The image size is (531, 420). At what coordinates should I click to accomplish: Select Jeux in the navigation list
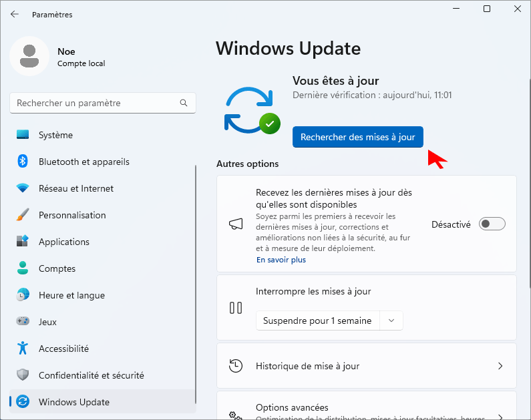[47, 322]
